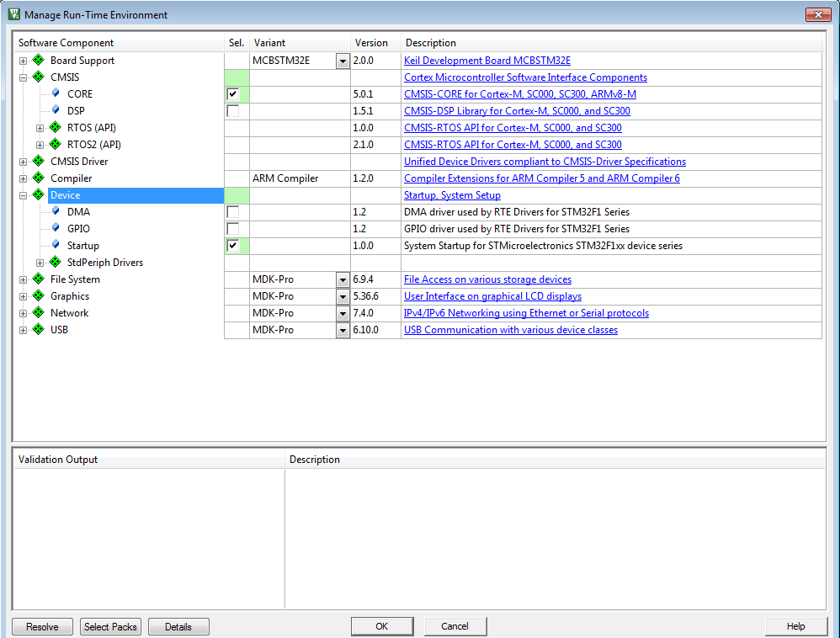Check the Device GPIO checkbox

click(232, 229)
